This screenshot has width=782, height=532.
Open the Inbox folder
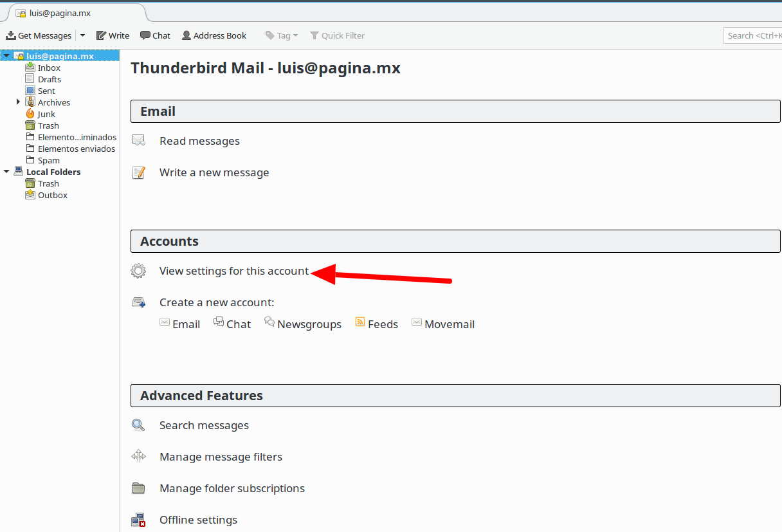coord(49,68)
